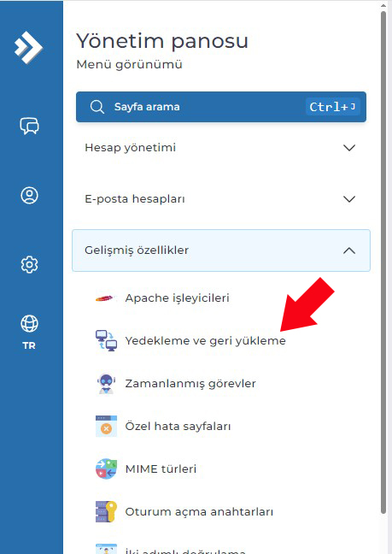This screenshot has height=554, width=392.
Task: Click the globe language icon labeled TR
Action: point(29,332)
